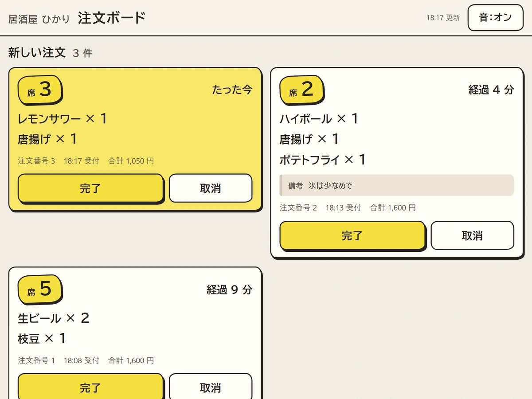Click 注文番号 1 order number text

tap(37, 360)
